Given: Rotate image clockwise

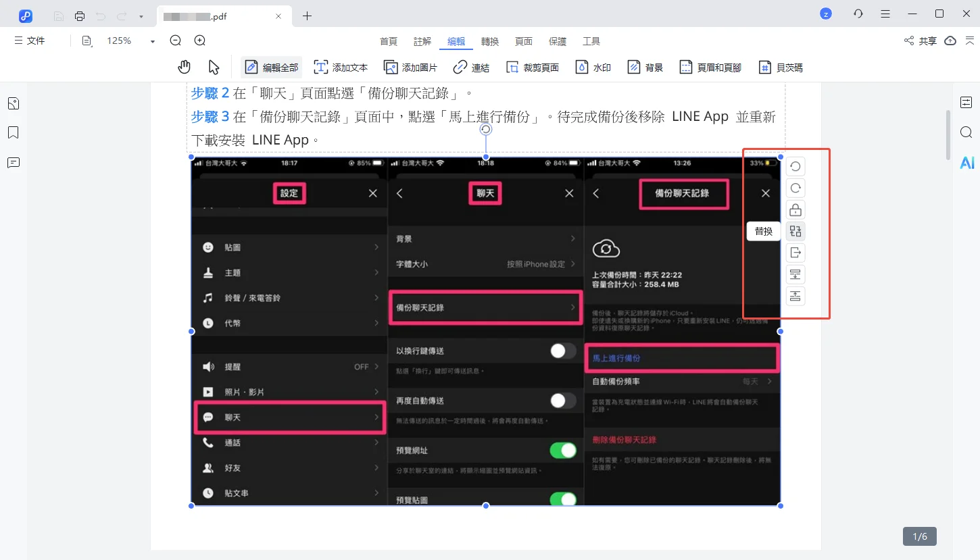Looking at the screenshot, I should (795, 188).
